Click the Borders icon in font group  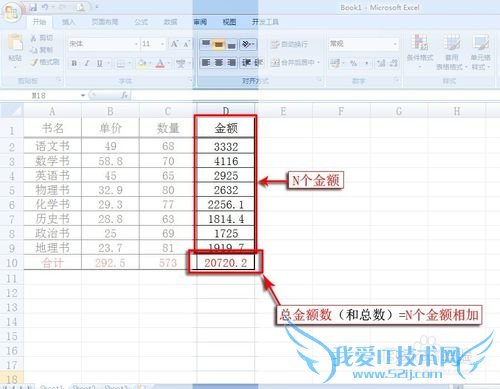pos(121,63)
